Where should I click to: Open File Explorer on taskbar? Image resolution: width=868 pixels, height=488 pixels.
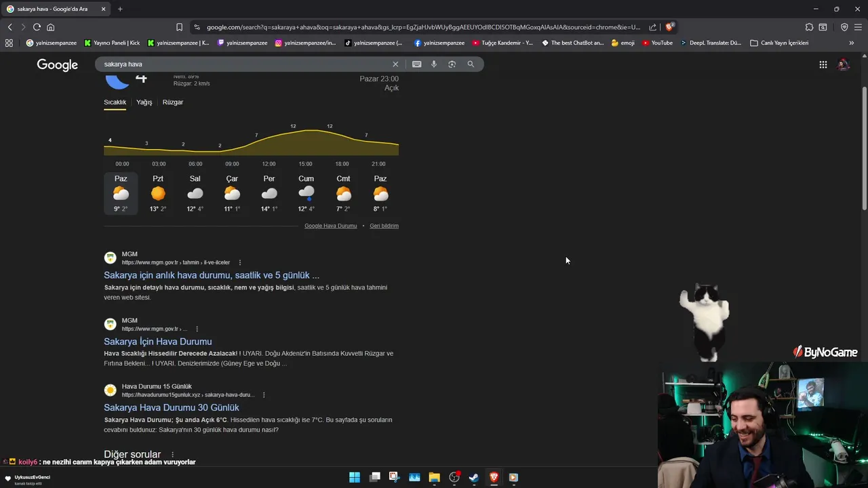point(434,477)
